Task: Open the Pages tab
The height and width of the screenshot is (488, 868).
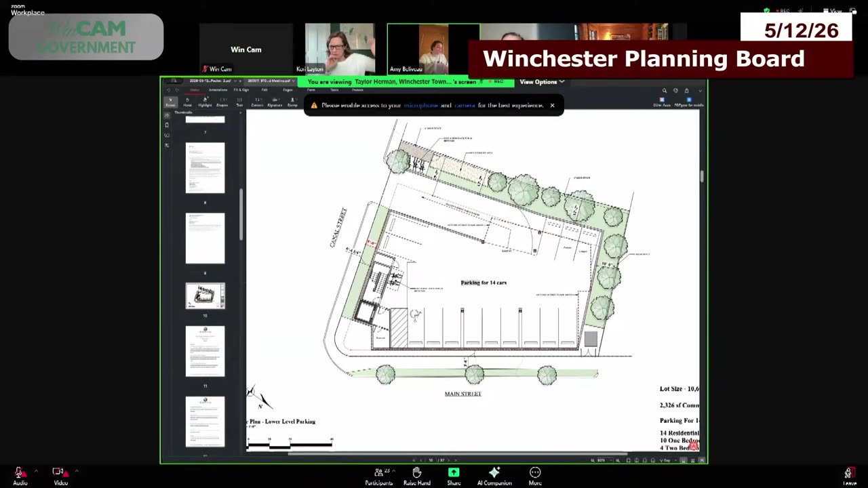Action: tap(288, 90)
